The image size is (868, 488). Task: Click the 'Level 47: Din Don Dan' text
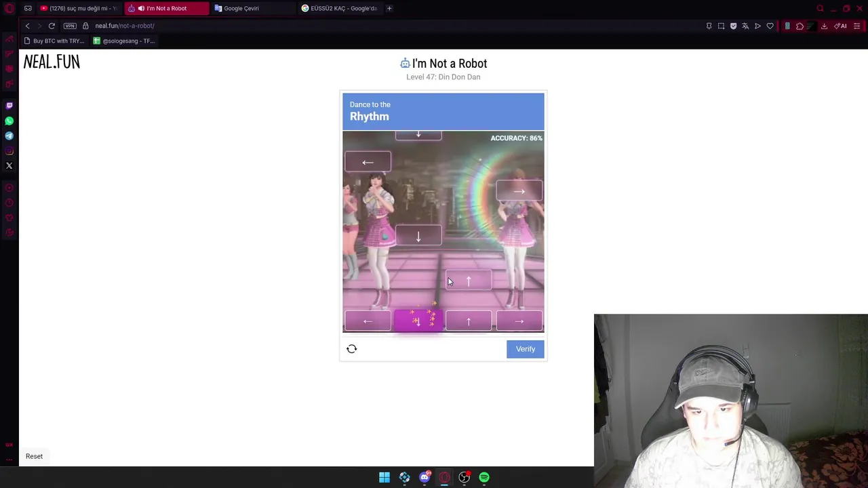(x=443, y=77)
